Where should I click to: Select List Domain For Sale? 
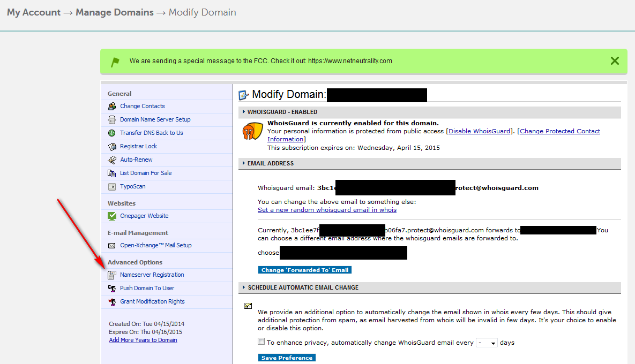point(146,173)
